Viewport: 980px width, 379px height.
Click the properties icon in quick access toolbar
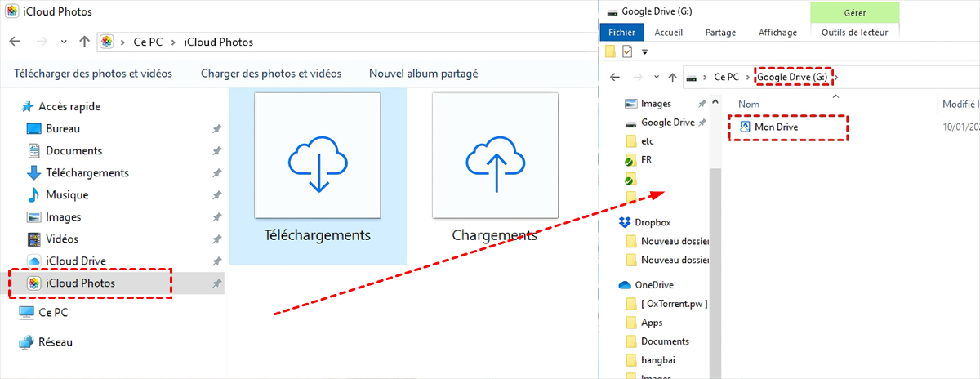click(x=627, y=52)
